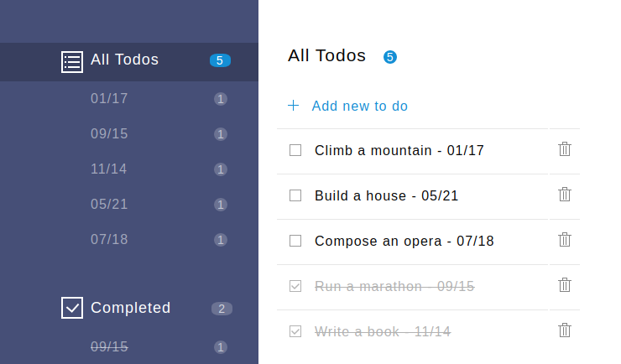Check the Climb a mountain checkbox

295,150
